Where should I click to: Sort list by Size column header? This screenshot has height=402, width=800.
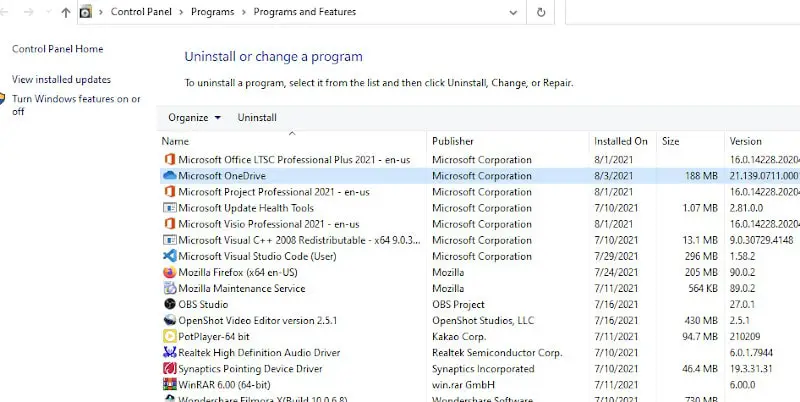click(670, 141)
